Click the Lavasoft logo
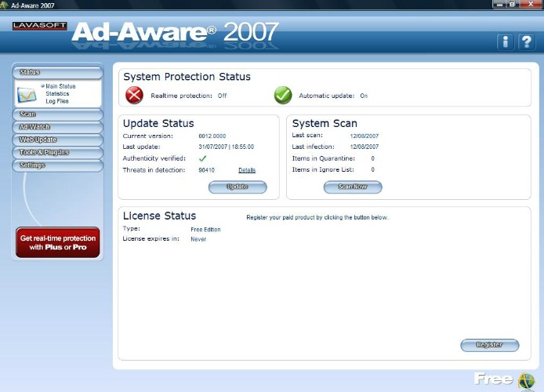 point(38,27)
